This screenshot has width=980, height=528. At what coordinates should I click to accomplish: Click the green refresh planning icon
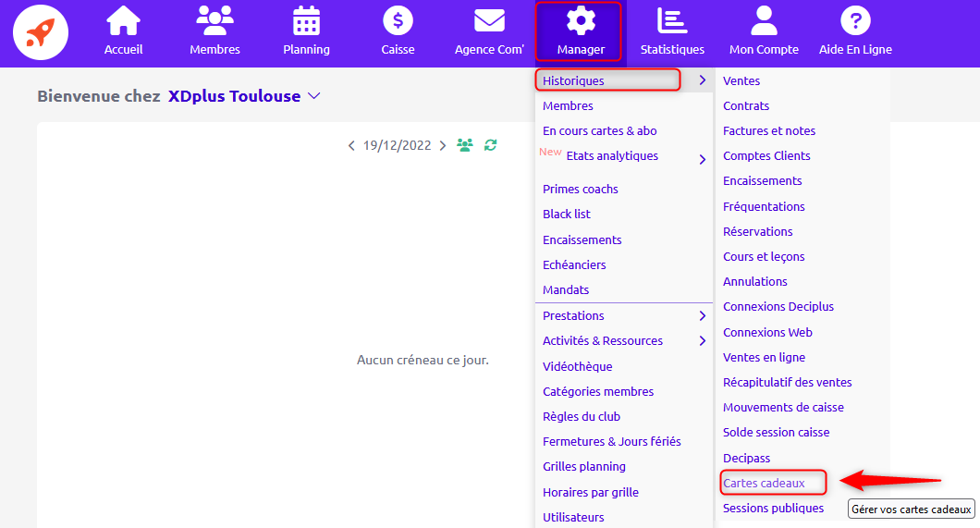491,145
